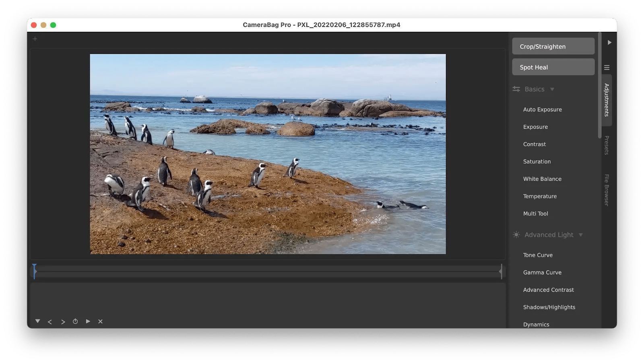Switch to the Adjustments tab
The height and width of the screenshot is (364, 644).
coord(607,100)
